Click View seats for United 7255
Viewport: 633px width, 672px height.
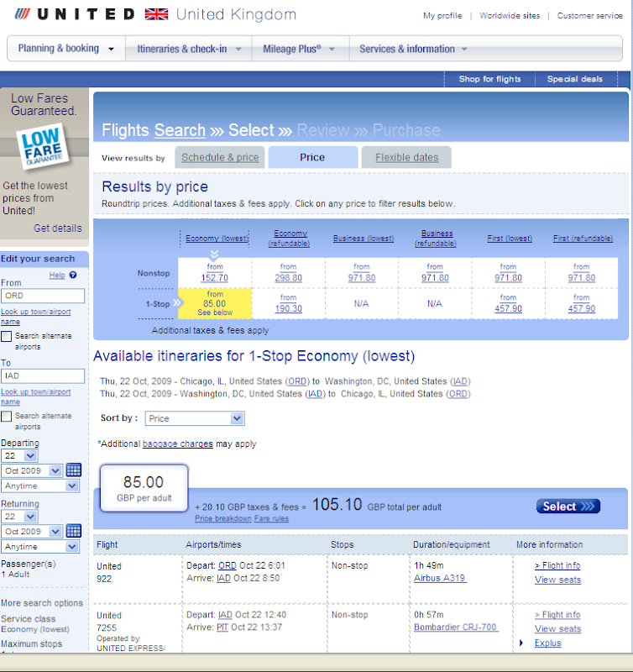[558, 629]
